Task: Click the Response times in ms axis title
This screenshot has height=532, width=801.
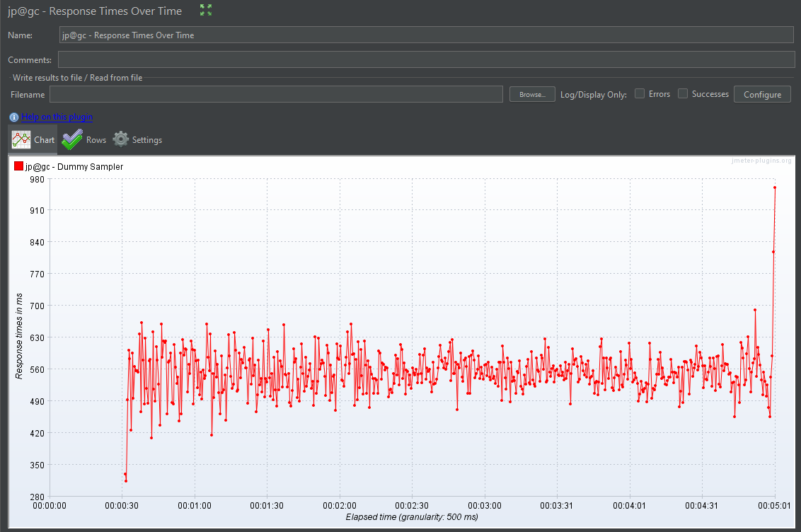Action: [x=19, y=336]
